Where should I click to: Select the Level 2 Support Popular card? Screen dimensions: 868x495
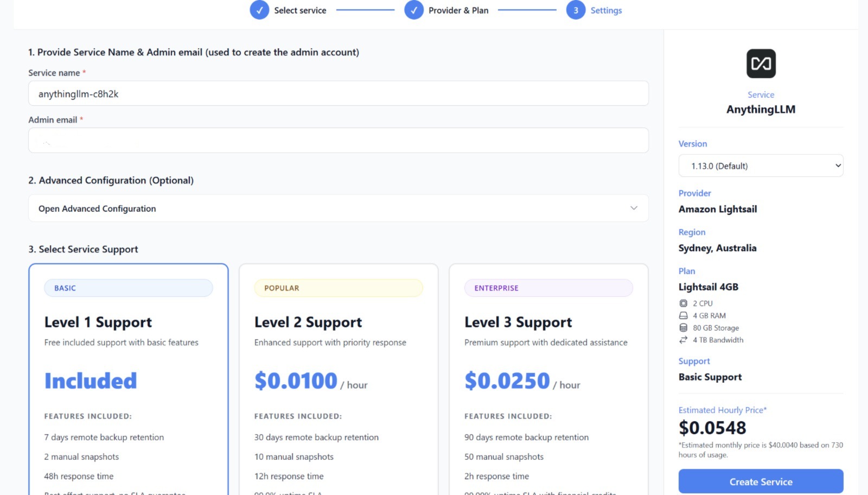pos(339,379)
